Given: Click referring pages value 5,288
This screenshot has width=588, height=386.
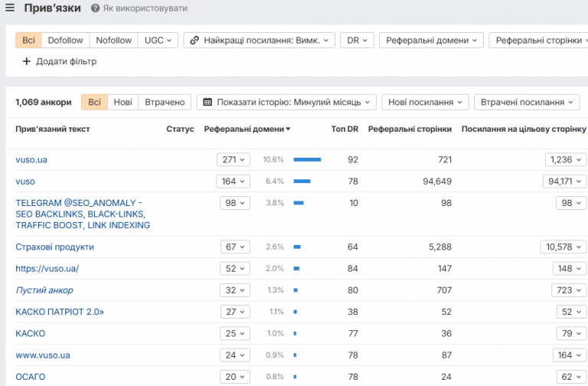Looking at the screenshot, I should pyautogui.click(x=440, y=247).
